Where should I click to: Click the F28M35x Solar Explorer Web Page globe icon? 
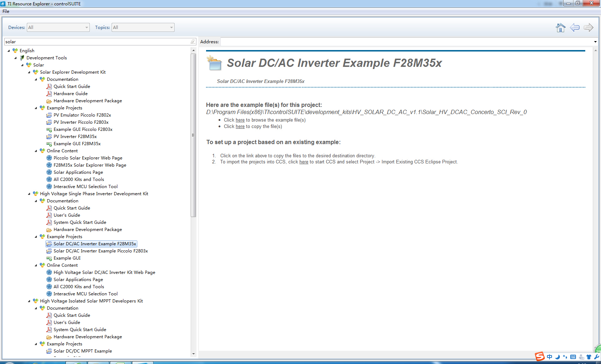tap(49, 165)
